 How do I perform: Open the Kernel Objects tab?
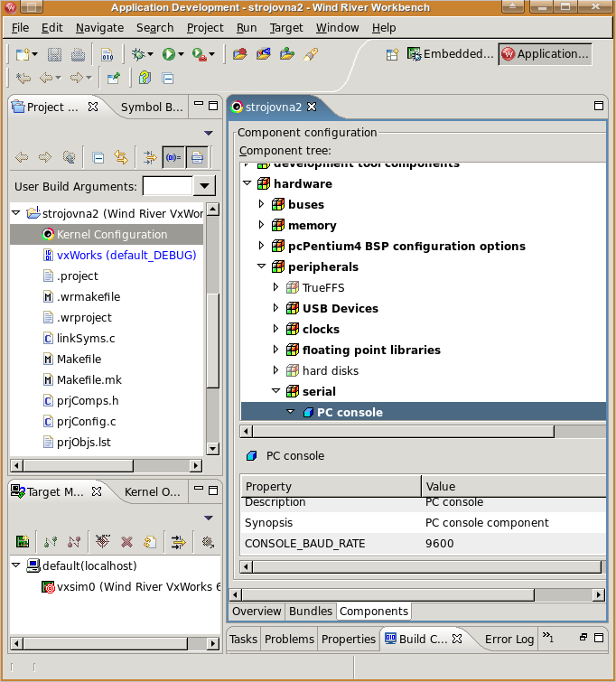pos(152,492)
